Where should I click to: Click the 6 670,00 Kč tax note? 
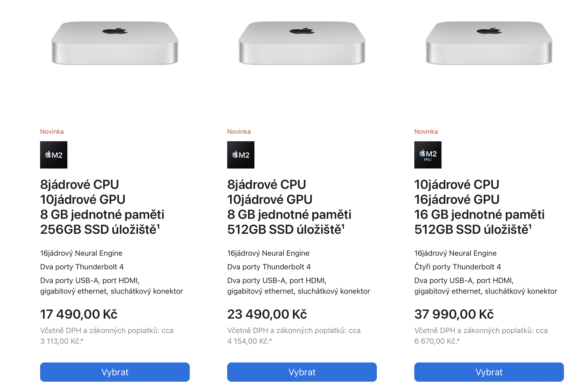pyautogui.click(x=437, y=341)
